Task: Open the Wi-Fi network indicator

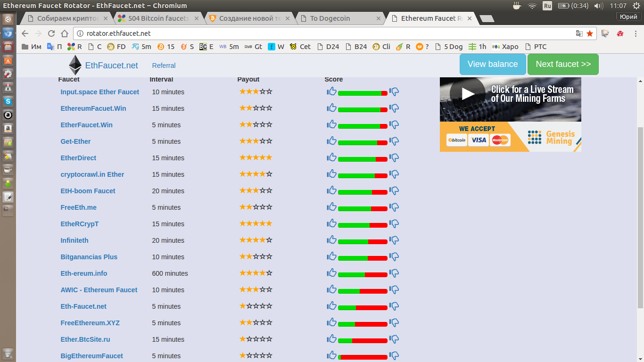Action: coord(532,6)
